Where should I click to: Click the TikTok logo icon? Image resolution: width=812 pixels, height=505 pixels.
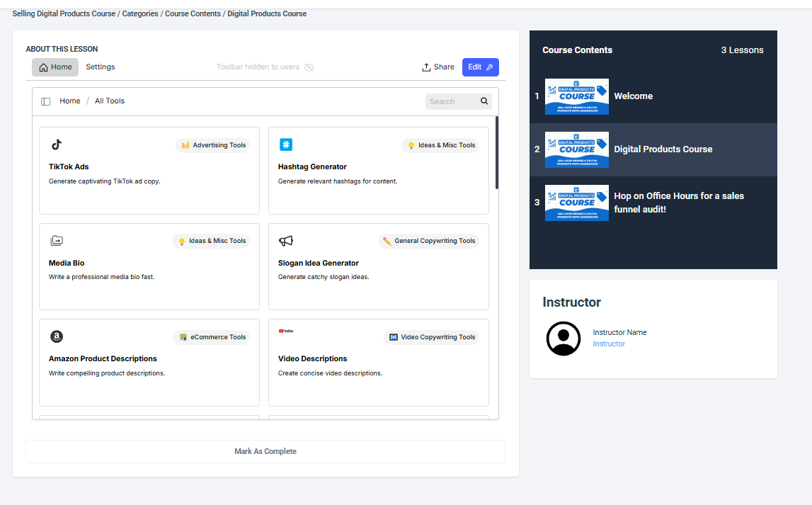tap(57, 144)
